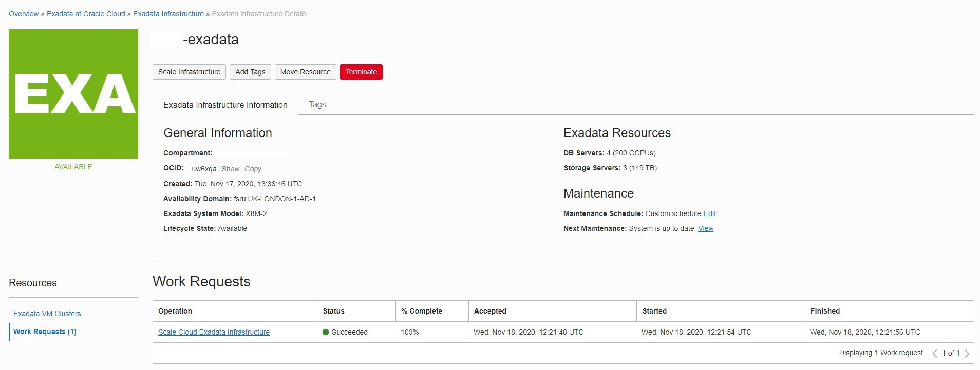Open Exadata VM Clusters resource list
The width and height of the screenshot is (980, 370).
(x=47, y=314)
